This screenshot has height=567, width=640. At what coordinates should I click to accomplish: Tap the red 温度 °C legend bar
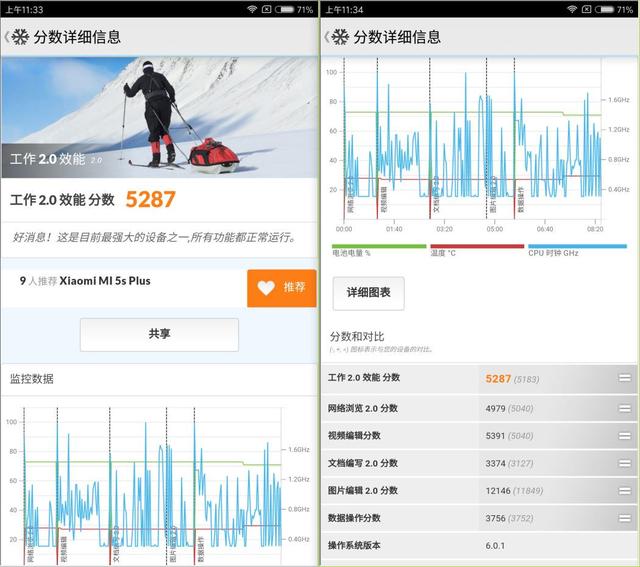[477, 246]
